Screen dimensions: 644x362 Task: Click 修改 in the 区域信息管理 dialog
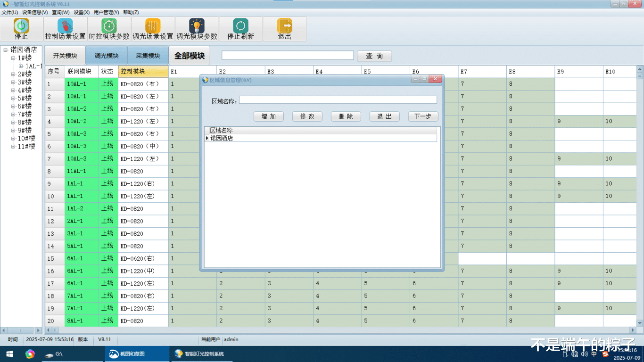[307, 116]
